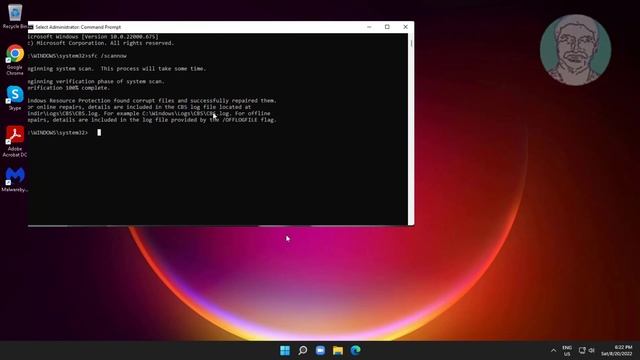Open the Skype desktop shortcut
This screenshot has width=640, height=360.
coord(15,98)
